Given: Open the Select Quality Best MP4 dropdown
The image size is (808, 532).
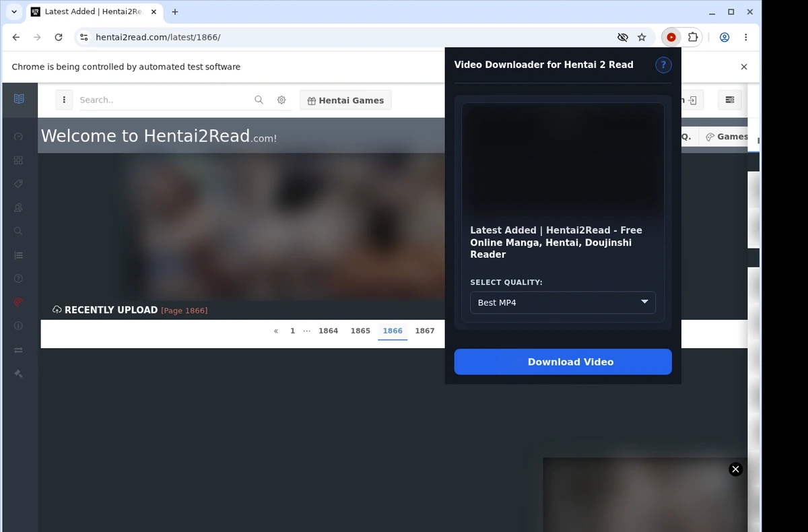Looking at the screenshot, I should (563, 302).
